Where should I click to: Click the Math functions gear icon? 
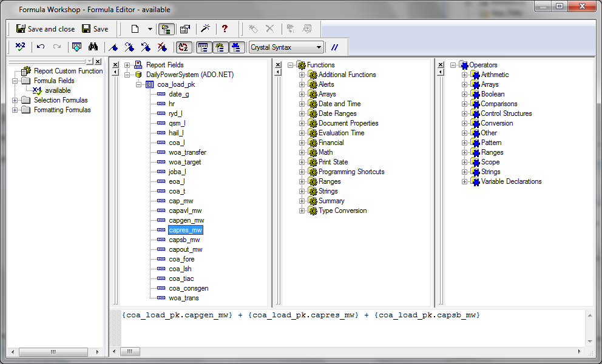313,152
